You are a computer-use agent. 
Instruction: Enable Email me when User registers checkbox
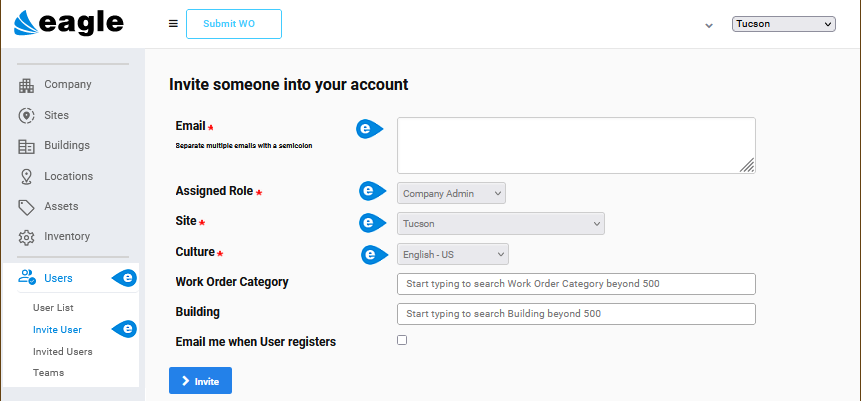(402, 340)
